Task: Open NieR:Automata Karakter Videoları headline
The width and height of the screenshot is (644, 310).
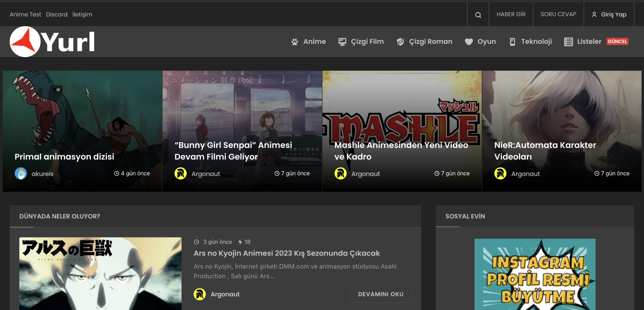Action: tap(545, 151)
